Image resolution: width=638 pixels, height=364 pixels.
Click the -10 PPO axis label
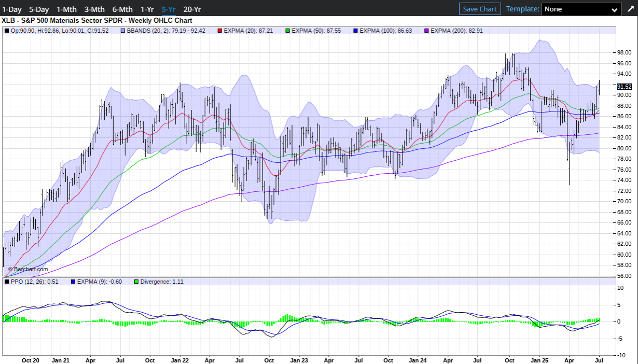622,355
